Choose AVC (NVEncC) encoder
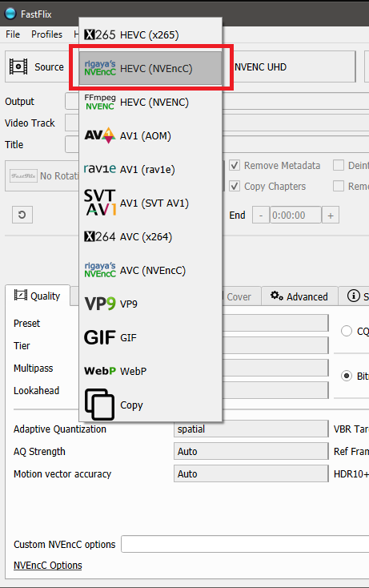This screenshot has height=588, width=369. click(150, 271)
